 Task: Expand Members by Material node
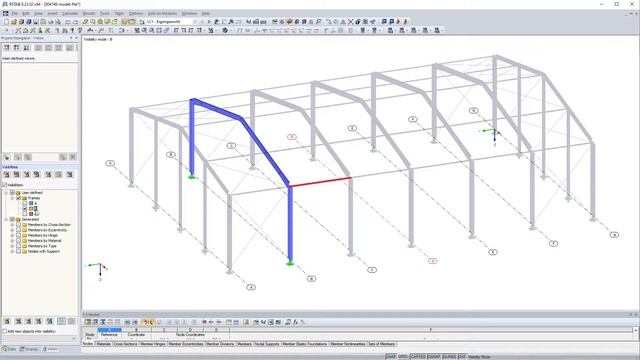pos(12,241)
